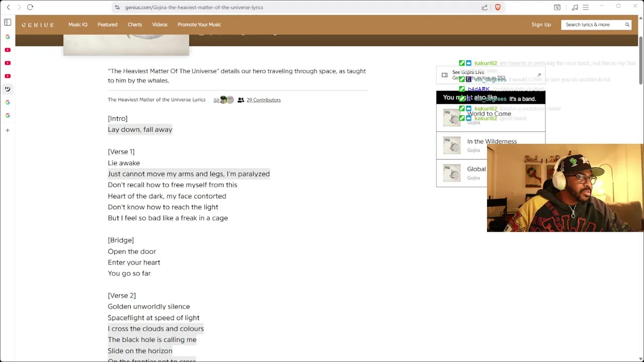The height and width of the screenshot is (362, 644).
Task: Click the '[Bridge]' section label
Action: point(121,240)
